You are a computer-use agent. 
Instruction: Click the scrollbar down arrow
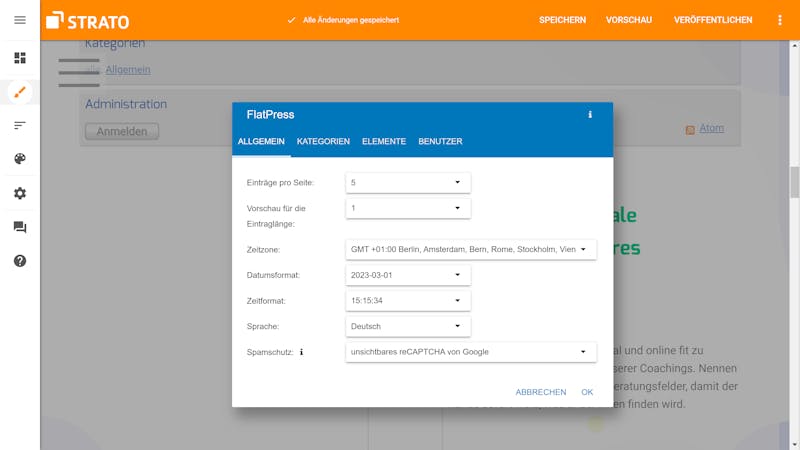point(795,445)
